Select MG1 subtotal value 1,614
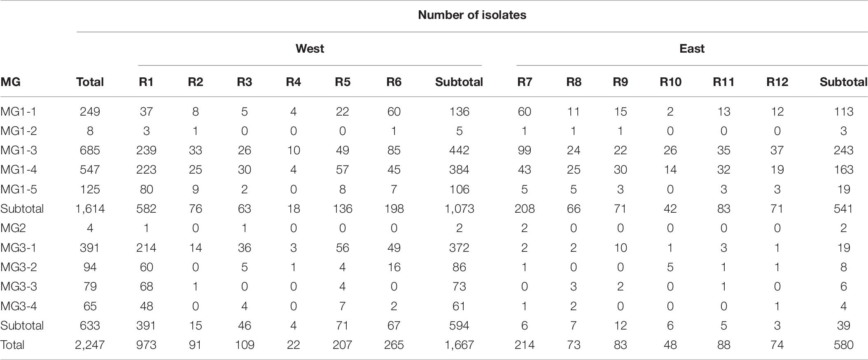The width and height of the screenshot is (868, 360). [x=90, y=209]
